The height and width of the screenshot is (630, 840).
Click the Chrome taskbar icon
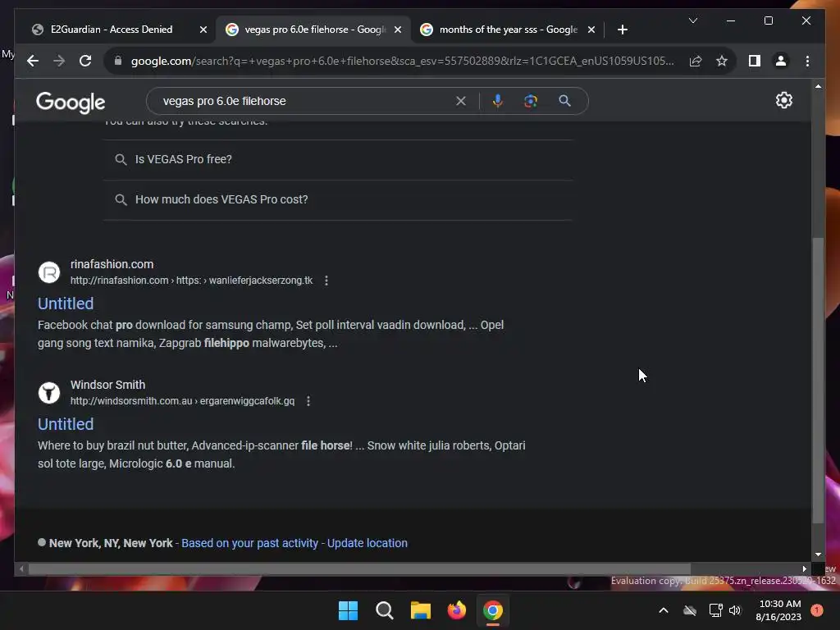[x=493, y=610]
